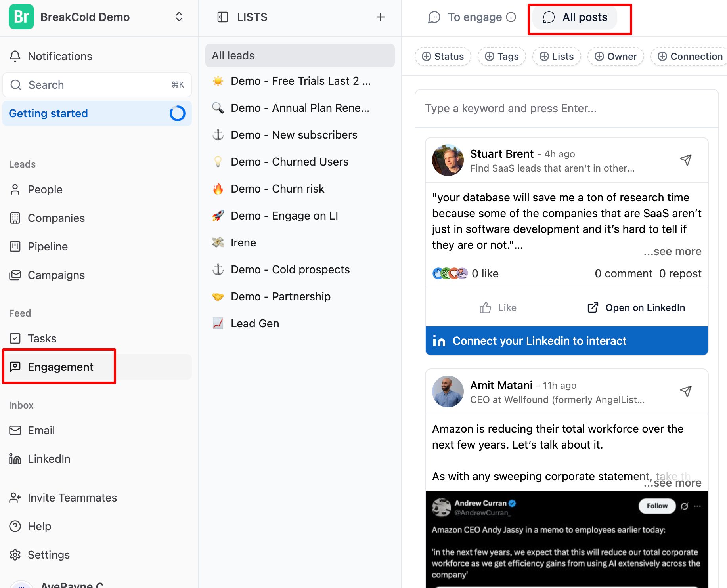Add a Status filter
Viewport: 727px width, 588px height.
tap(443, 56)
